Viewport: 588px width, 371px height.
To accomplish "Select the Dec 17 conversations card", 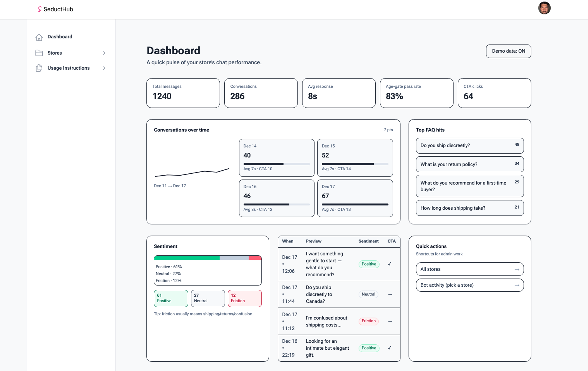I will pyautogui.click(x=355, y=198).
